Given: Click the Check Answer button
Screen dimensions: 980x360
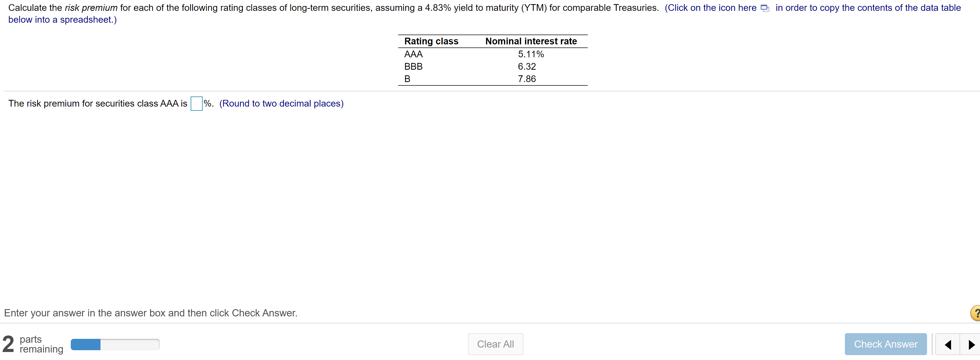Looking at the screenshot, I should coord(885,344).
